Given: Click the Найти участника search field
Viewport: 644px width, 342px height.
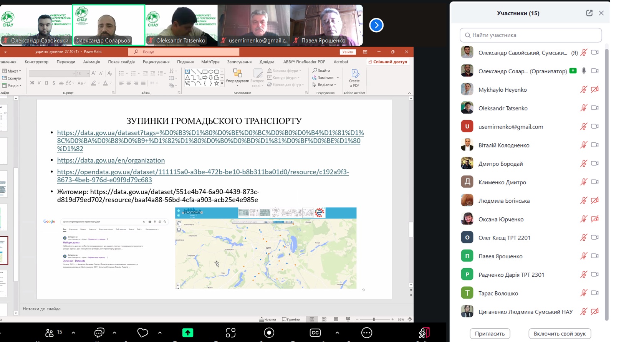Looking at the screenshot, I should click(531, 35).
